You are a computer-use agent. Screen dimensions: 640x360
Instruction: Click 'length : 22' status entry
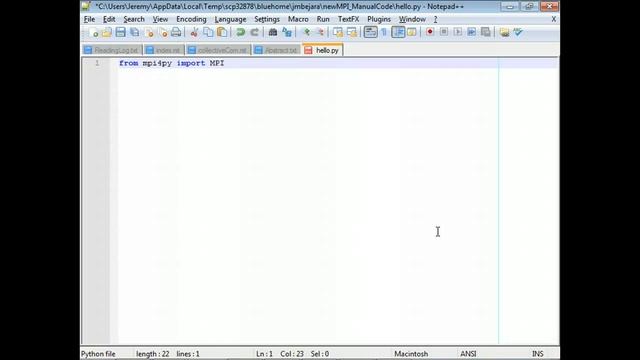(153, 354)
